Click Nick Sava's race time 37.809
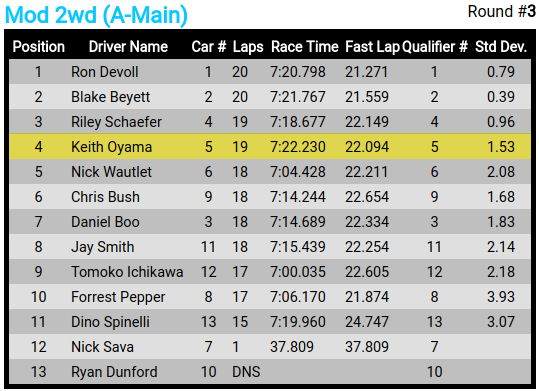 pos(292,347)
